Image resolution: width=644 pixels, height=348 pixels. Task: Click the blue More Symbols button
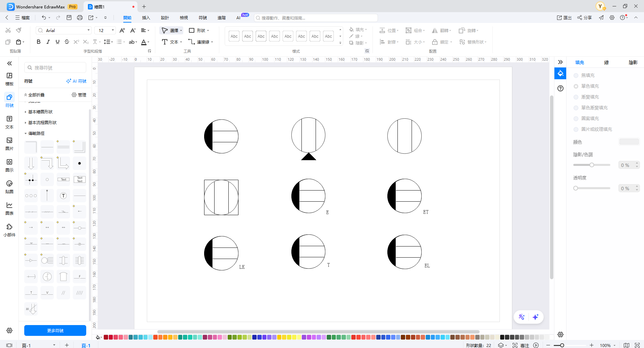coord(55,330)
